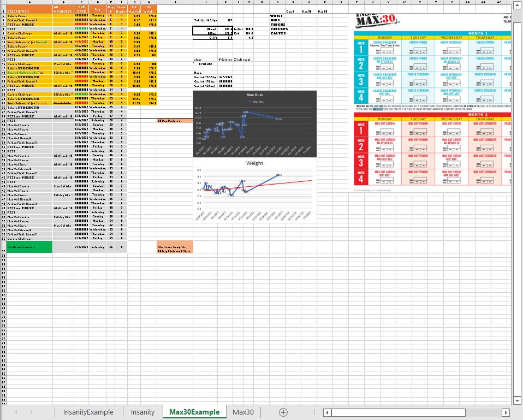Select the Max Outs chart

254,123
